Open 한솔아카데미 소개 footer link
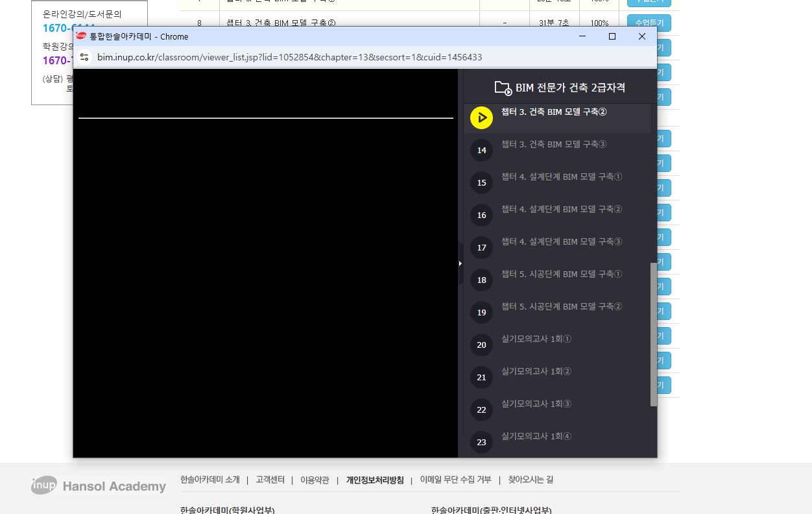812x514 pixels. coord(210,480)
